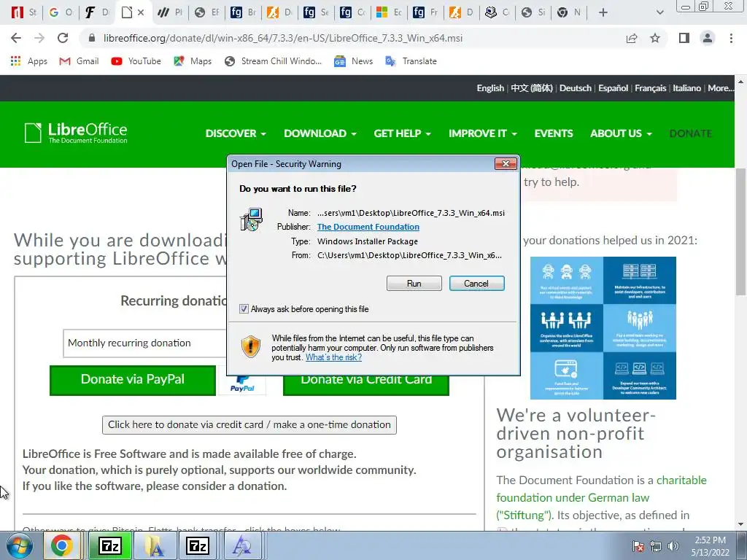Open the Chrome profile avatar
The image size is (747, 560).
tap(708, 38)
